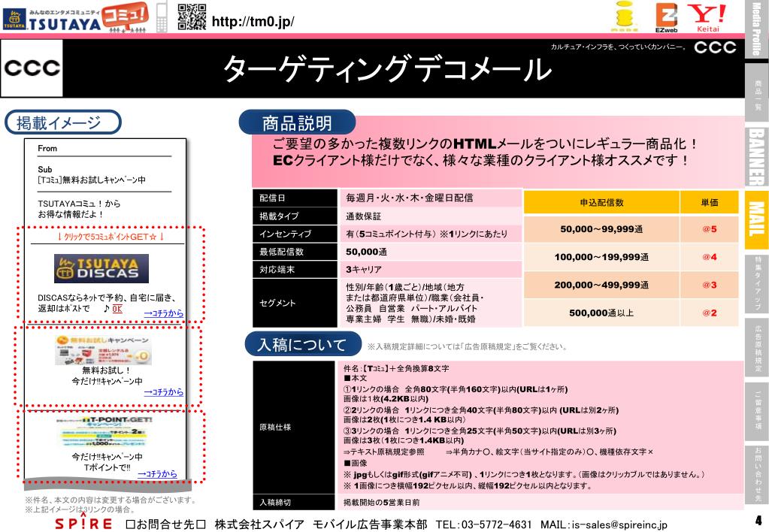Click the 掲載イメージ heading label
Screen dimensions: 769x532
pyautogui.click(x=63, y=122)
